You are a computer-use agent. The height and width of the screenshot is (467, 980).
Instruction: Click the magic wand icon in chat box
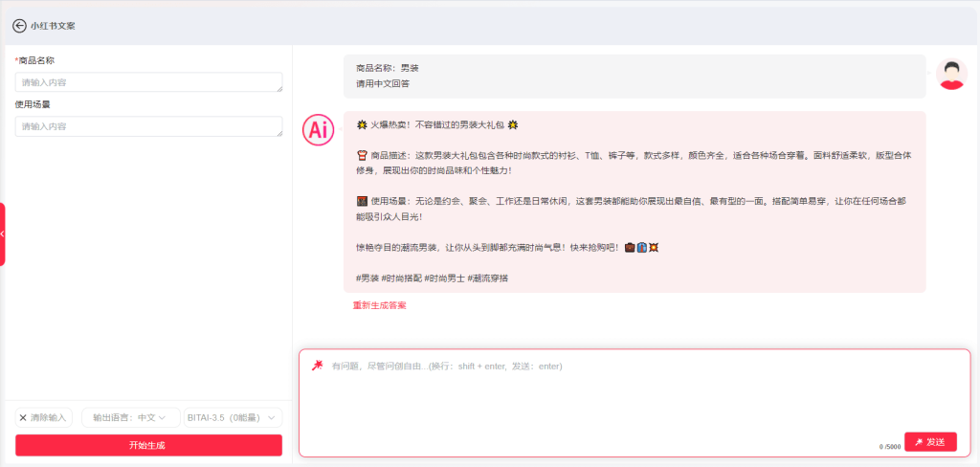[x=318, y=366]
